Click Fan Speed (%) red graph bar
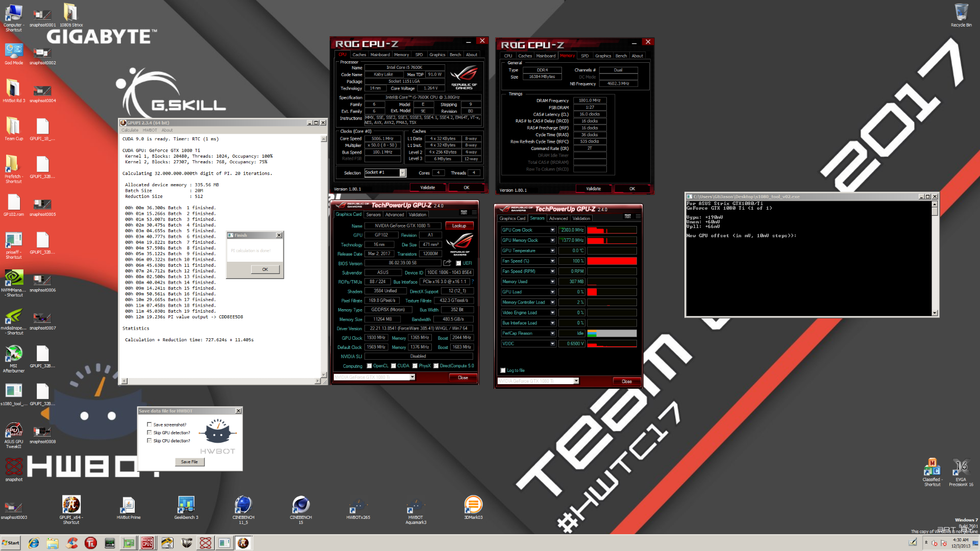 pyautogui.click(x=611, y=261)
